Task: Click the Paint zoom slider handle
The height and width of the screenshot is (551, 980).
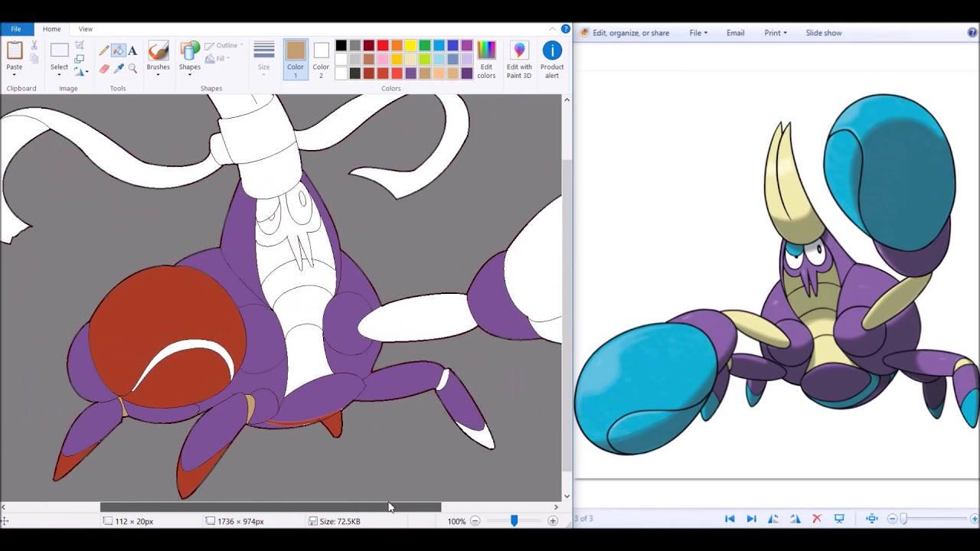Action: click(x=514, y=521)
